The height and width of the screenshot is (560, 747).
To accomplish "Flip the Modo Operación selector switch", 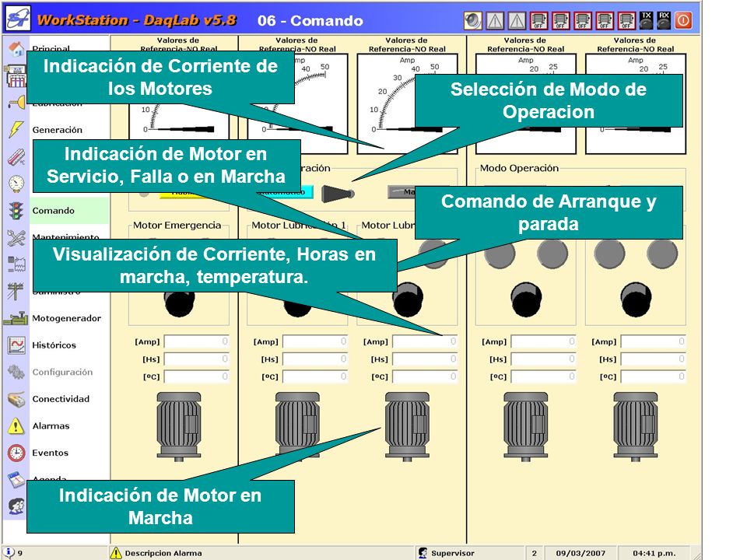I will coord(338,194).
